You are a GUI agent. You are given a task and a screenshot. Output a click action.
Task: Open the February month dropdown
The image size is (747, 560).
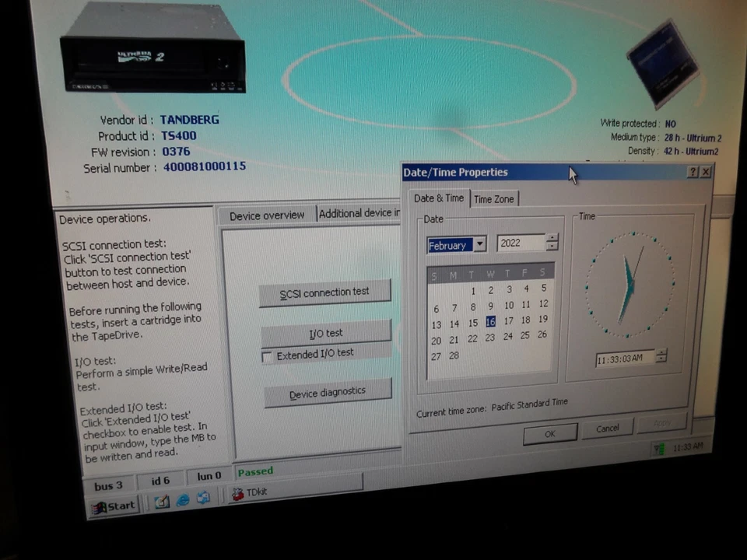pyautogui.click(x=479, y=244)
